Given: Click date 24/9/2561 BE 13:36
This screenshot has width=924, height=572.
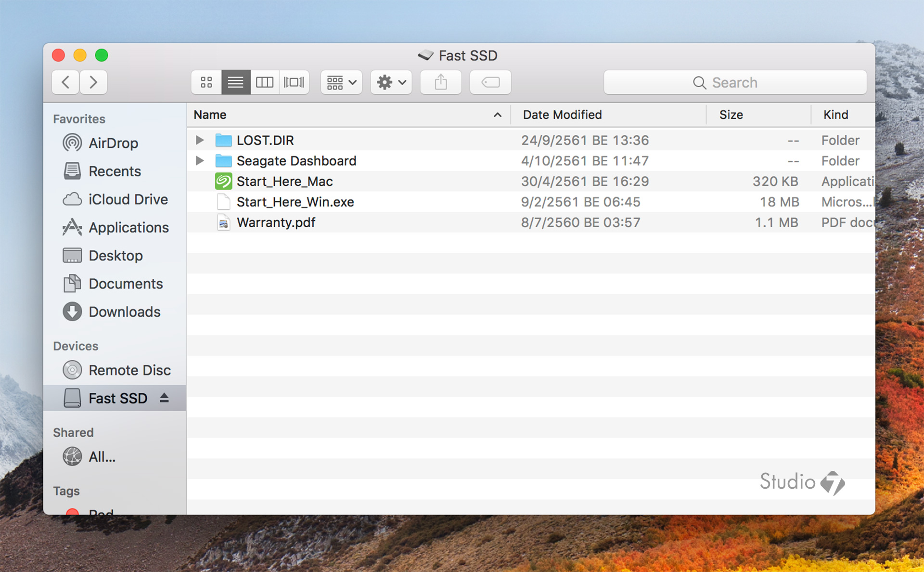Looking at the screenshot, I should coord(585,140).
